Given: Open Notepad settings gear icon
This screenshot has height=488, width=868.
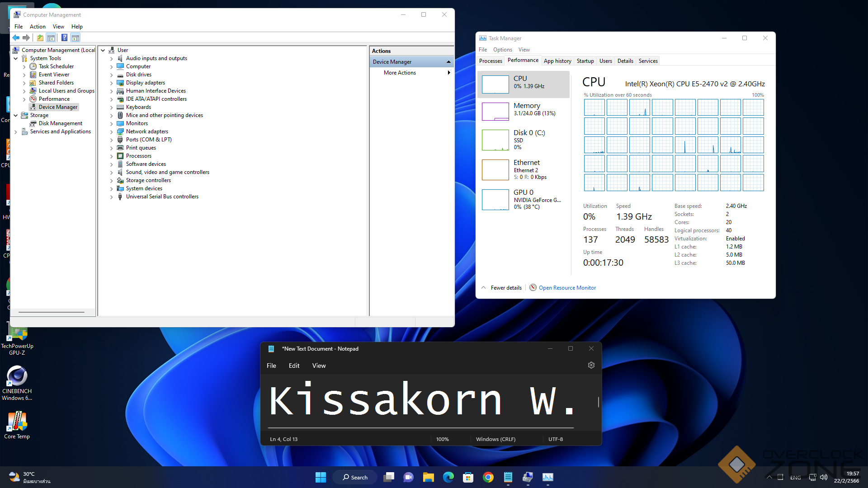Looking at the screenshot, I should click(x=591, y=366).
